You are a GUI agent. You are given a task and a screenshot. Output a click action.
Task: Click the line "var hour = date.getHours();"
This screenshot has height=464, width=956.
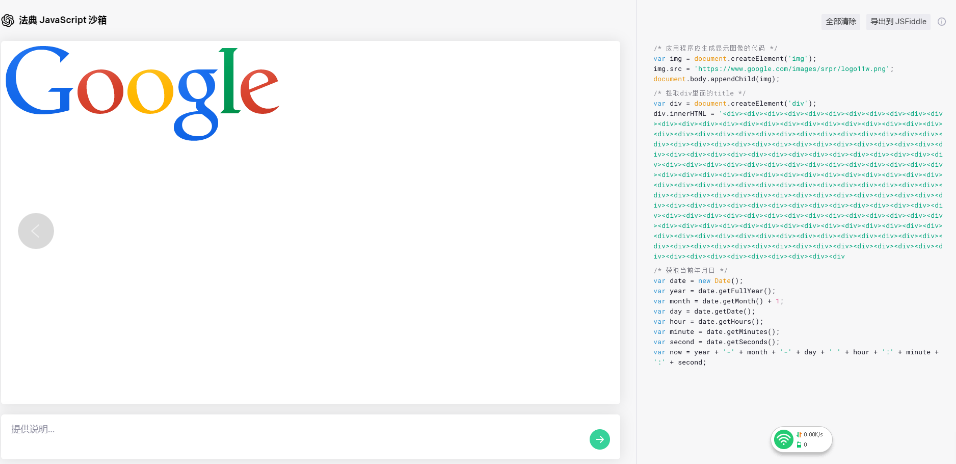pyautogui.click(x=708, y=322)
